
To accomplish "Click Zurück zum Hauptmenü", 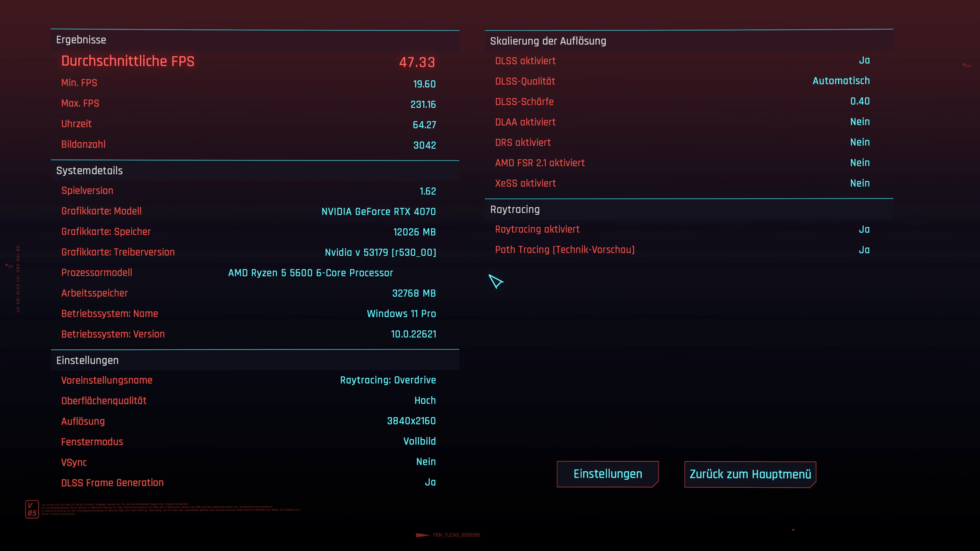I will 750,474.
